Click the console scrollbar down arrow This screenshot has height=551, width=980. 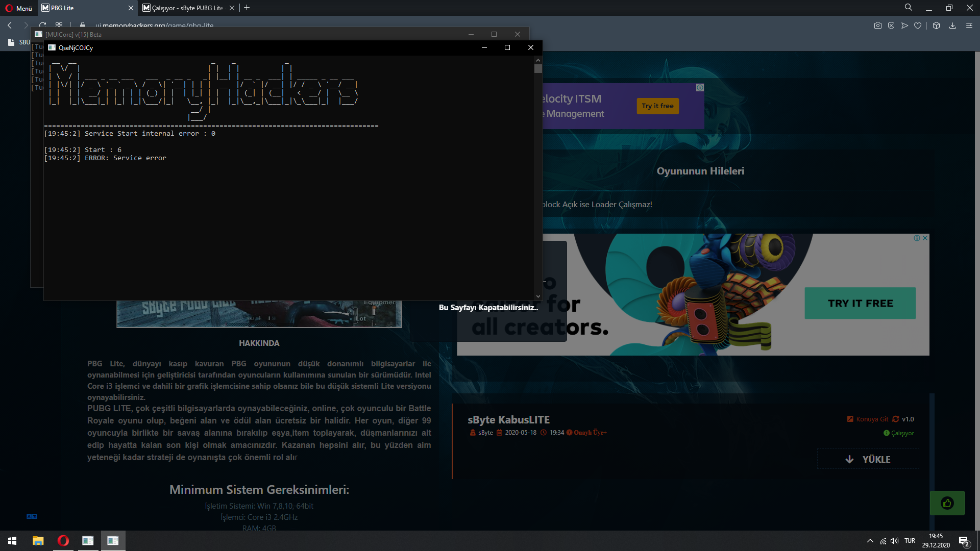(538, 296)
